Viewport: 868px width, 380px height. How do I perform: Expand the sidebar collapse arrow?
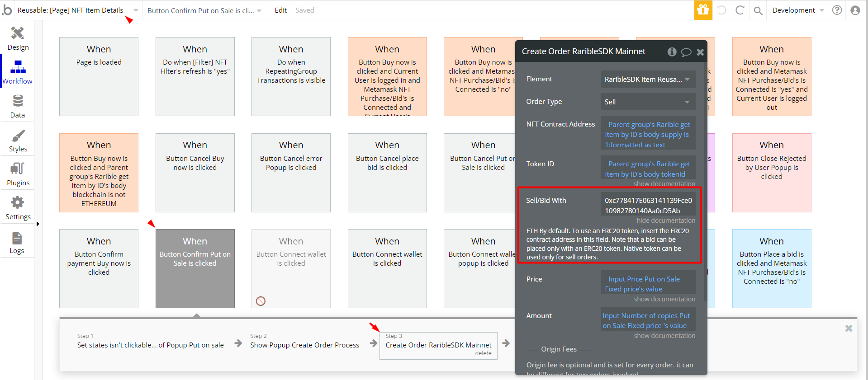point(38,224)
